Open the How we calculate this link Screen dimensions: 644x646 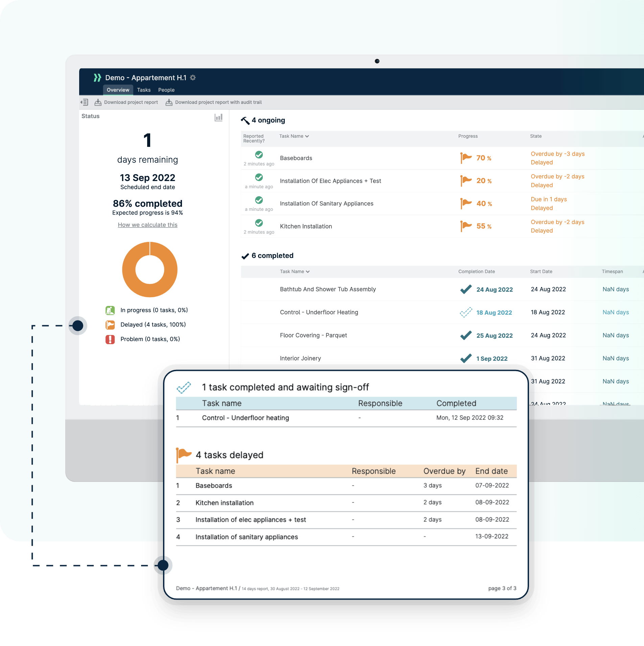click(147, 225)
